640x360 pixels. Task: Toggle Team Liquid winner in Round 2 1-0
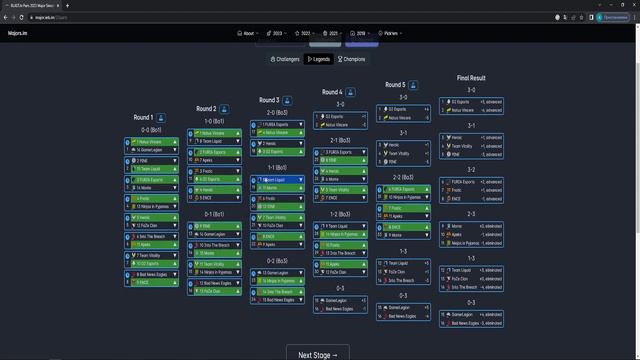coord(218,141)
